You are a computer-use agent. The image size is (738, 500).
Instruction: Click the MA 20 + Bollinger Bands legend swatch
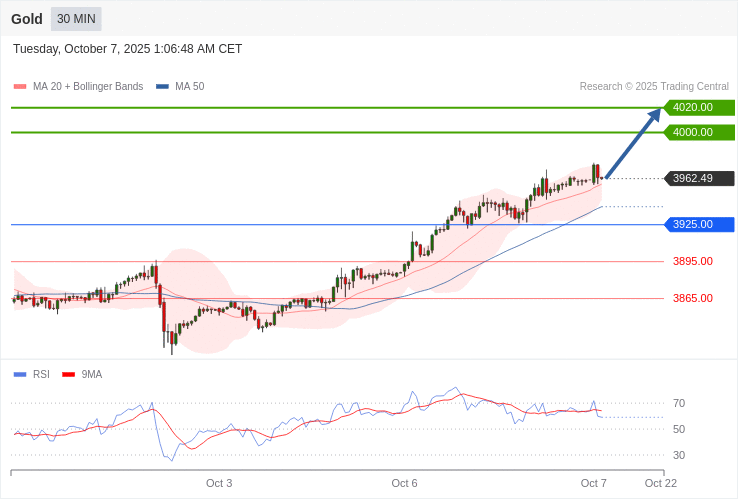tap(20, 87)
